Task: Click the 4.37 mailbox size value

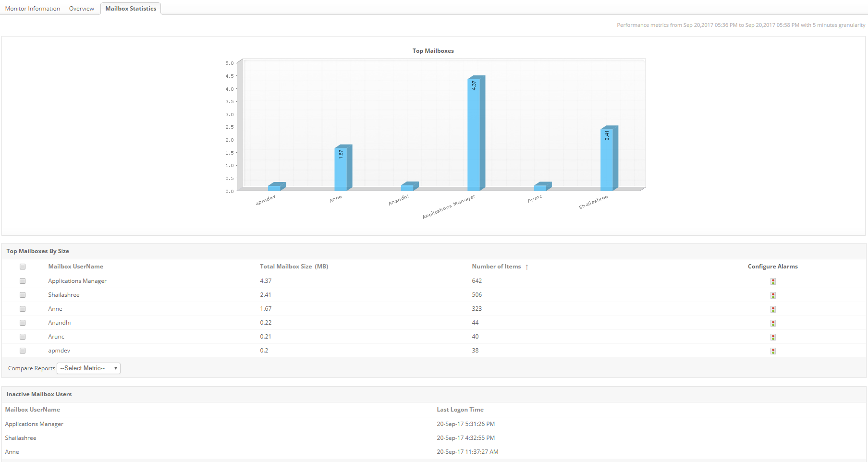Action: tap(266, 281)
